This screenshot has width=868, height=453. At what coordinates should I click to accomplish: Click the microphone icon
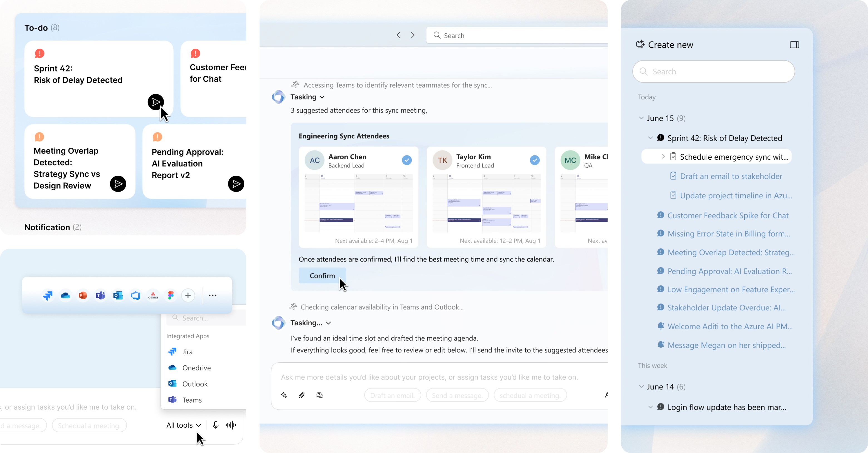(x=215, y=425)
